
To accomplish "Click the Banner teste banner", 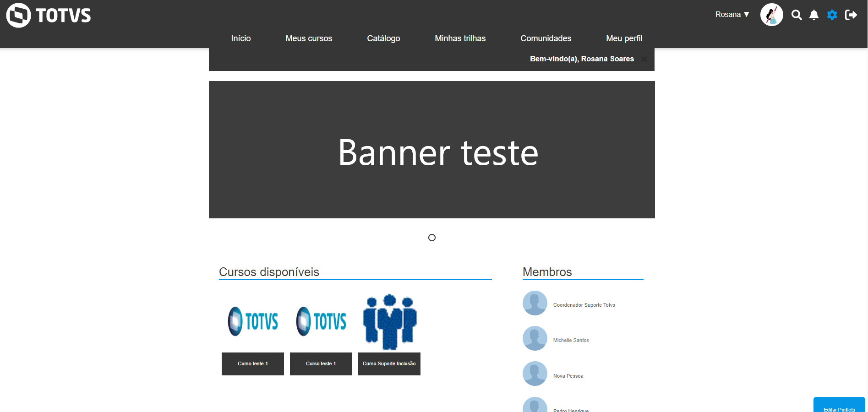I will pos(432,150).
